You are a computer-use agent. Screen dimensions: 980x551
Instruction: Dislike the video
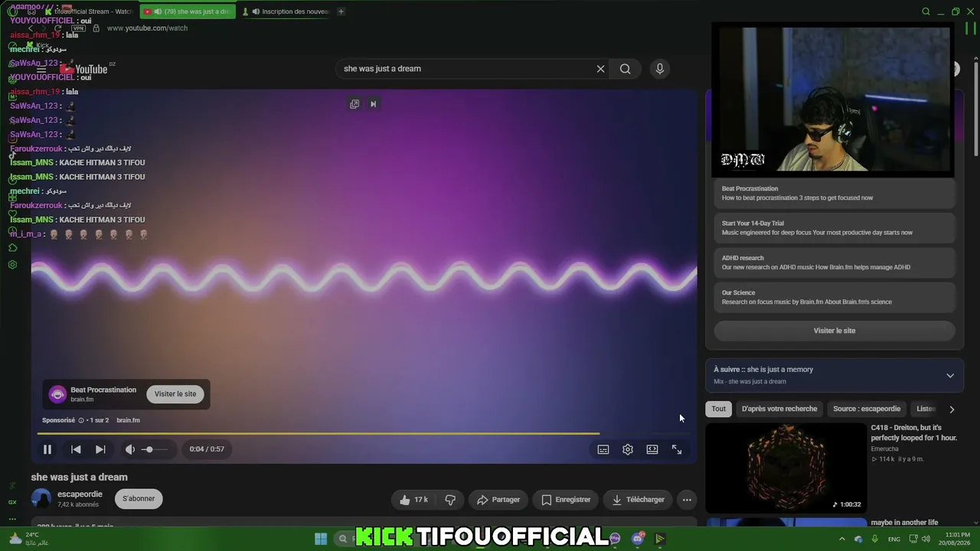[450, 500]
